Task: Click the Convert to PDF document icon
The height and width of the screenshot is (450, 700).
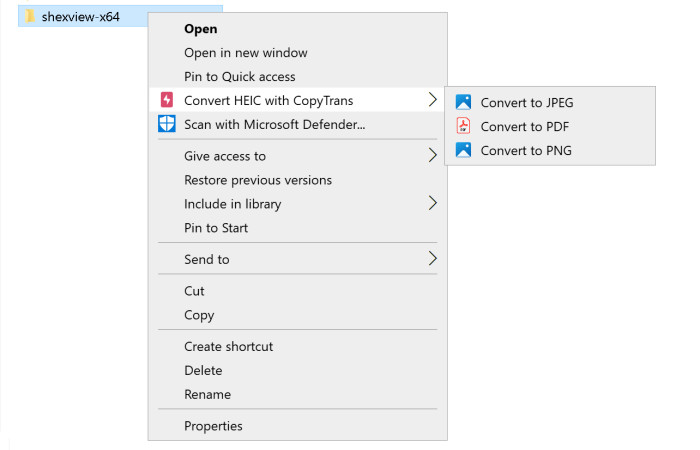Action: pyautogui.click(x=463, y=126)
